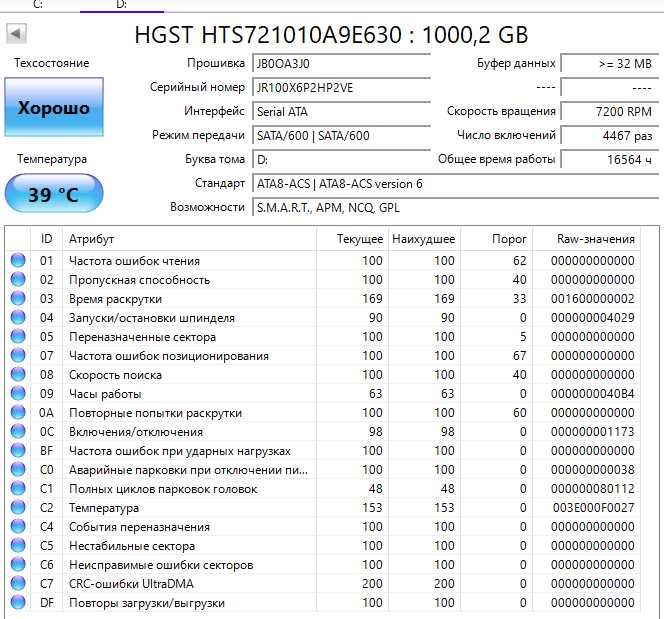The image size is (664, 619).
Task: Select the Нестабильные сектора row
Action: (x=323, y=546)
